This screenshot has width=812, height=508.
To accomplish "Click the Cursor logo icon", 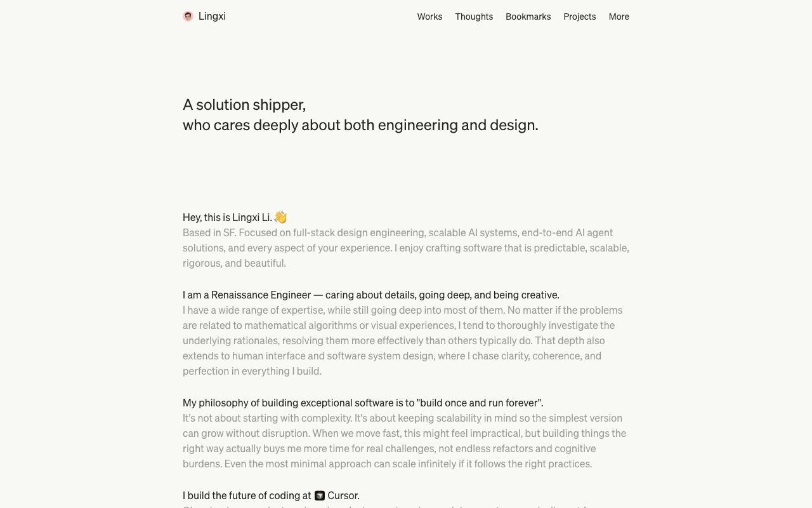I will coord(320,495).
